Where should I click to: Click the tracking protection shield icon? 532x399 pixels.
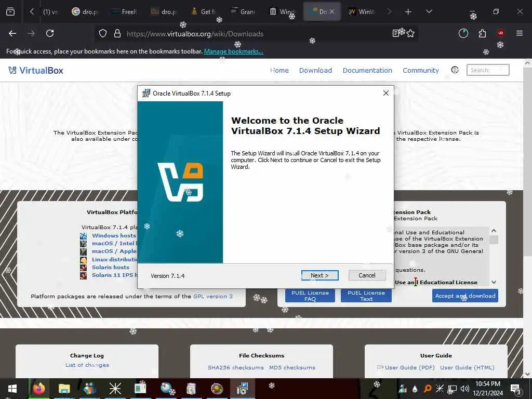pyautogui.click(x=103, y=34)
